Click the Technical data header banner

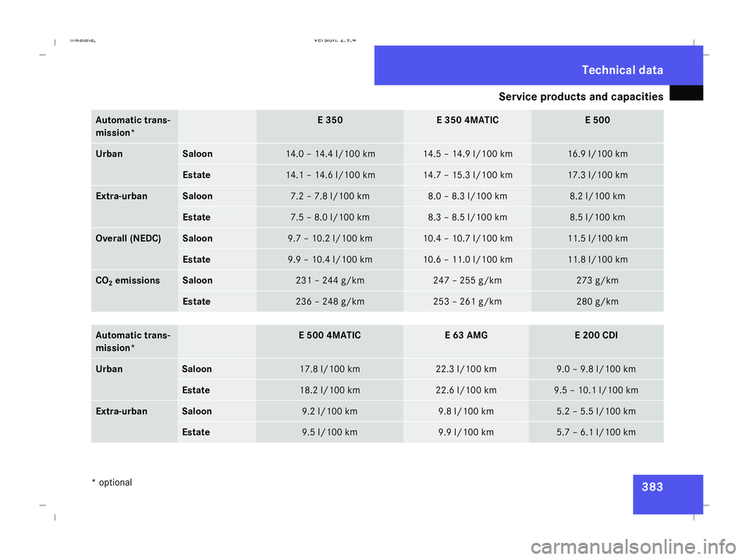coord(538,66)
